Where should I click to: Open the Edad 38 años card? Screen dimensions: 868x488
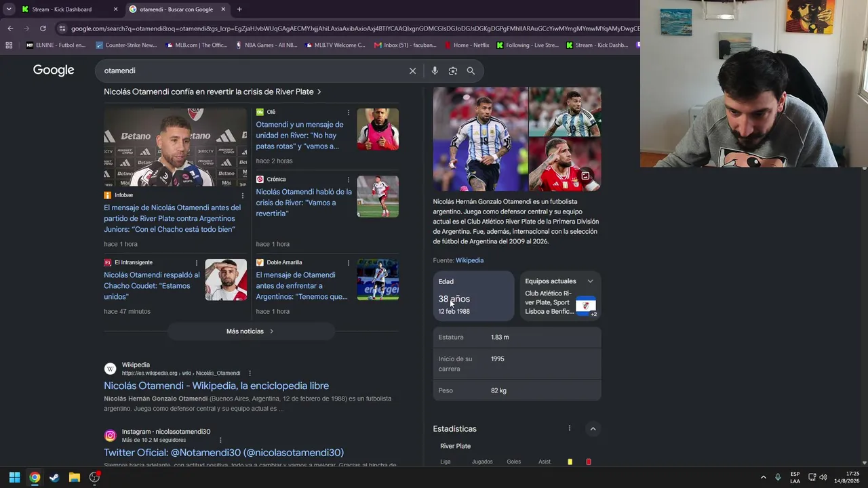(473, 296)
